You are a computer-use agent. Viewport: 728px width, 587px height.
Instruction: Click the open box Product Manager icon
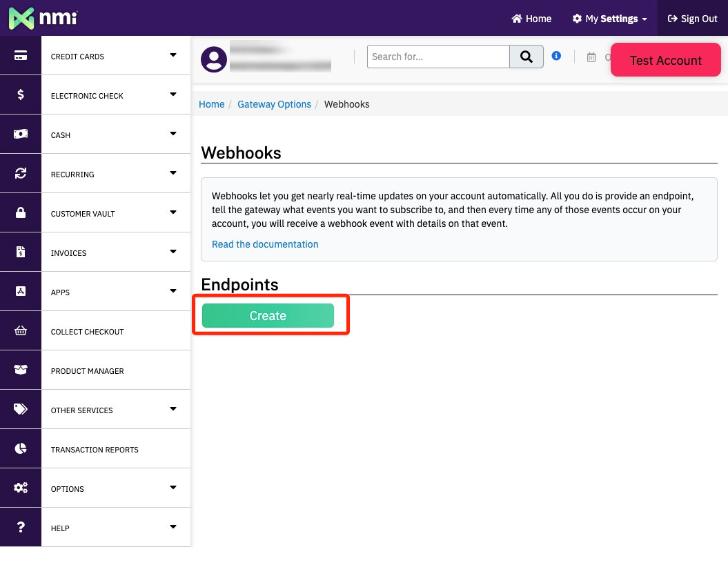pos(21,370)
